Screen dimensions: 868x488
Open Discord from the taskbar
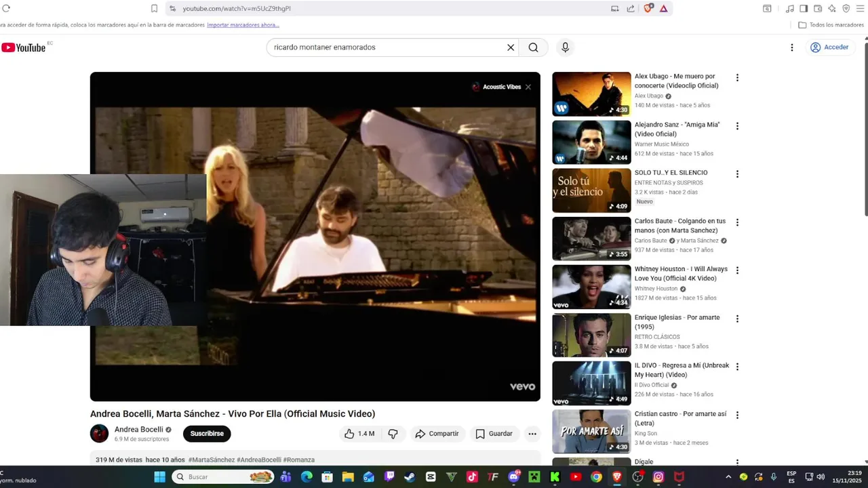click(513, 477)
